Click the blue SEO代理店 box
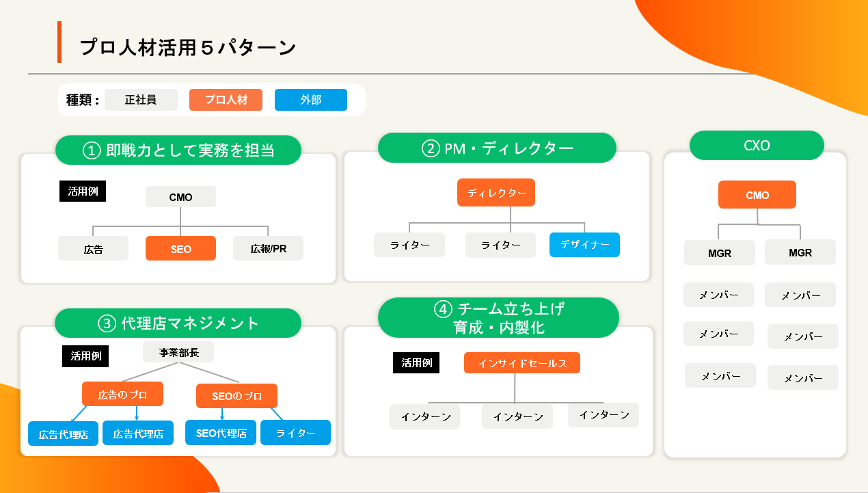Viewport: 868px width, 493px height. tap(221, 433)
